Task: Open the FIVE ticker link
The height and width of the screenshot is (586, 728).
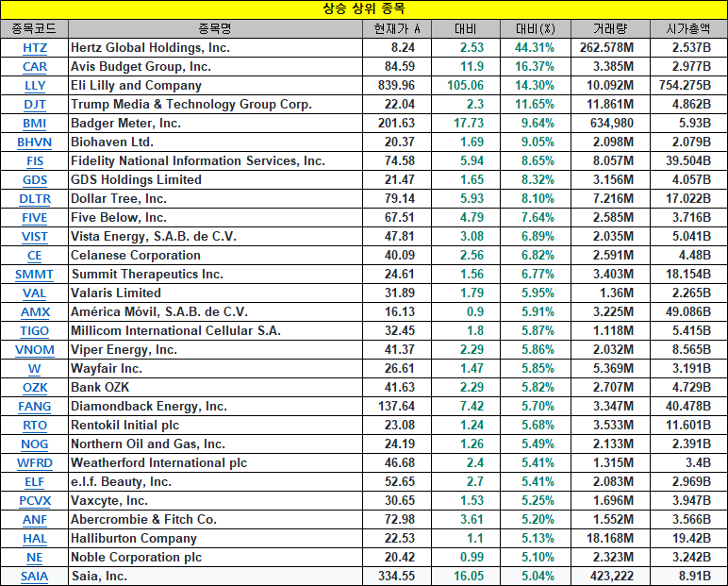Action: [x=35, y=218]
